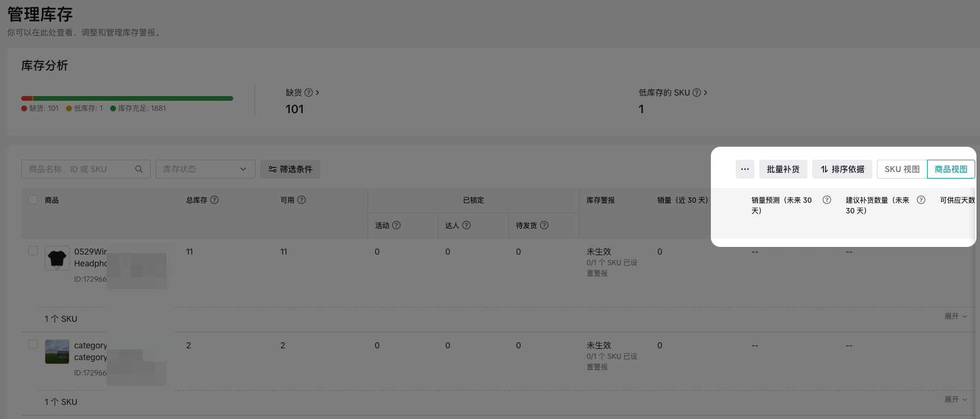This screenshot has width=980, height=419.
Task: Switch to SKU 视图 tab
Action: click(902, 169)
